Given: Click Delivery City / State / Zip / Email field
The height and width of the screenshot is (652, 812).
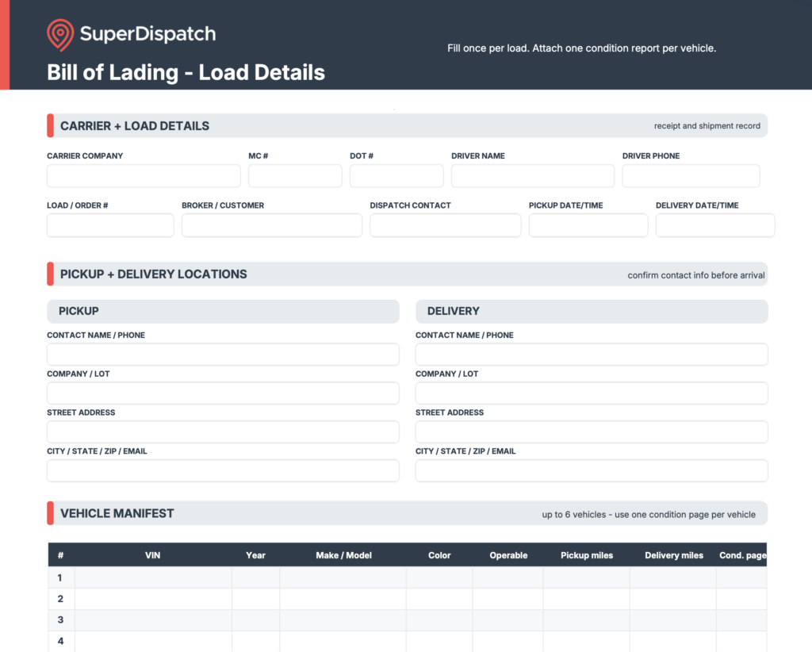Looking at the screenshot, I should [x=592, y=470].
